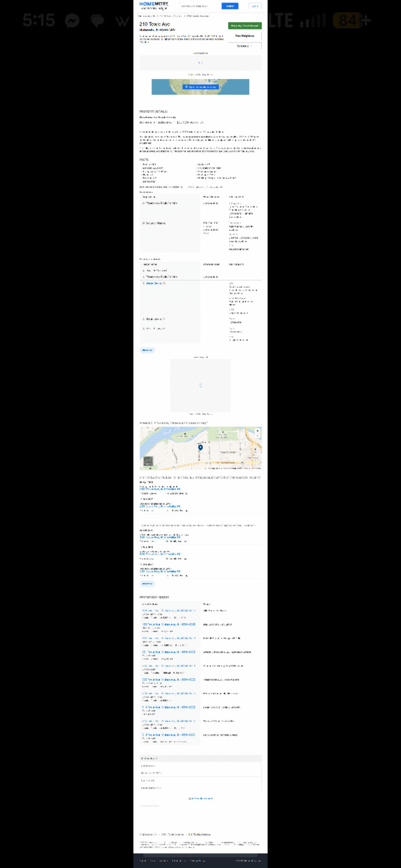Open the green Property Detail Report button

[x=245, y=26]
